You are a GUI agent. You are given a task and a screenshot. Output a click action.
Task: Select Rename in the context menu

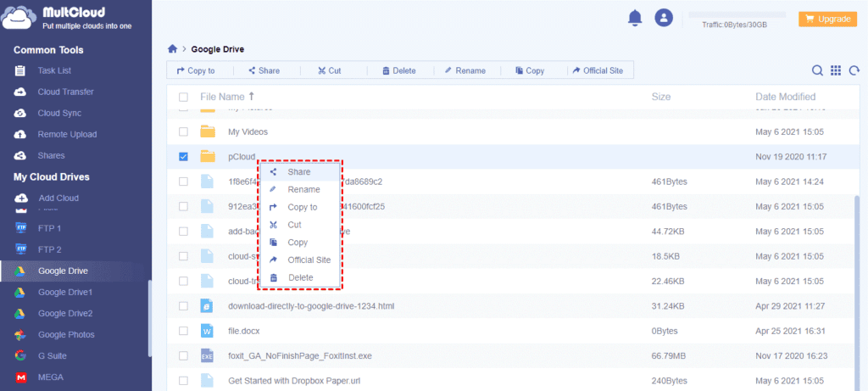tap(299, 189)
